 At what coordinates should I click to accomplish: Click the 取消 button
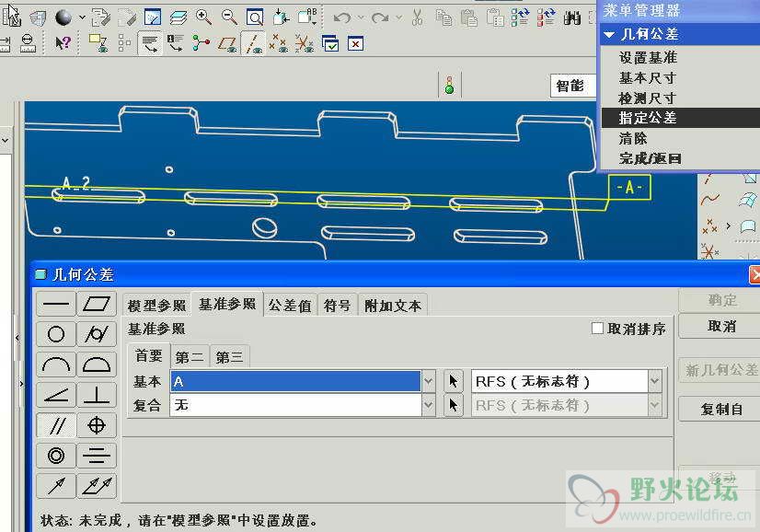[721, 326]
